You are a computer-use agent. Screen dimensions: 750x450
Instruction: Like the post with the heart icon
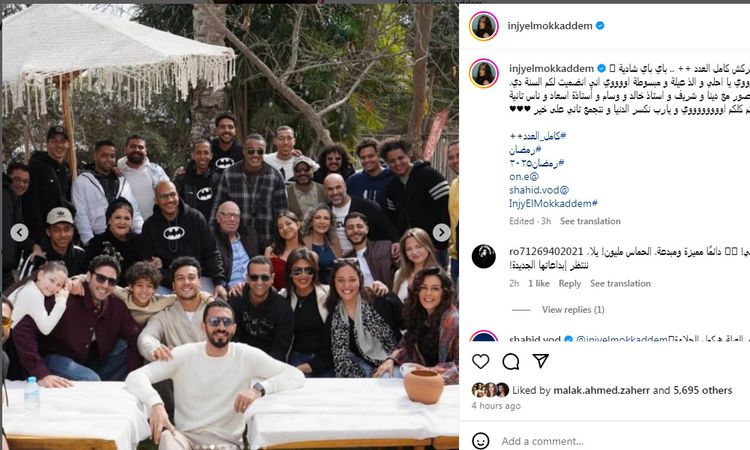coord(481,361)
